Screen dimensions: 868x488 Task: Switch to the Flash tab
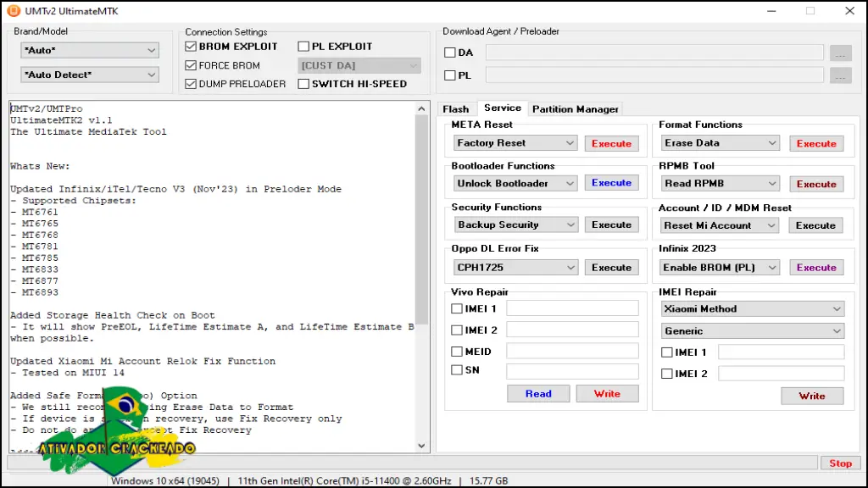(x=455, y=109)
